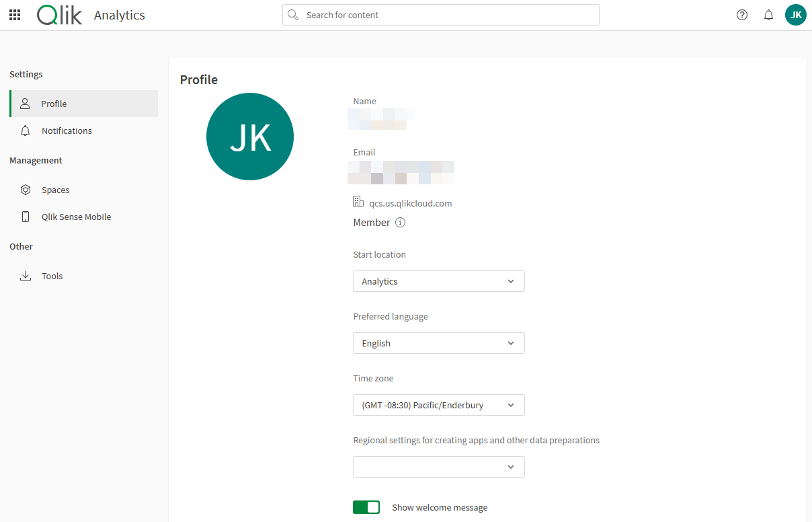Click the Tools download icon
Viewport: 812px width, 522px height.
(x=25, y=275)
